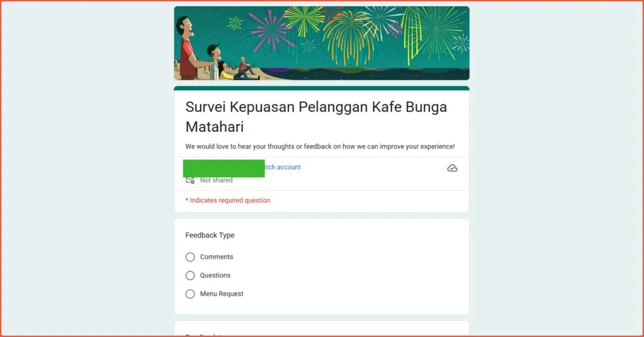The image size is (644, 337).
Task: Click the teal bar atop the title card
Action: [321, 87]
